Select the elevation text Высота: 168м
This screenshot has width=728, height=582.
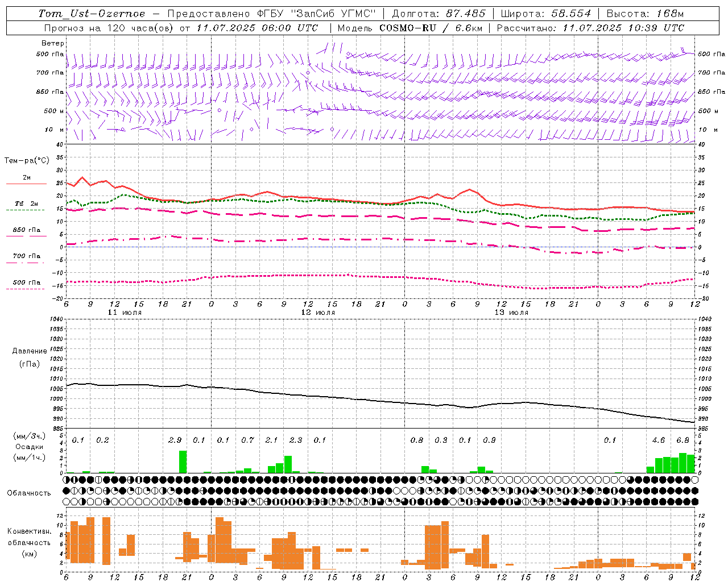pos(645,14)
